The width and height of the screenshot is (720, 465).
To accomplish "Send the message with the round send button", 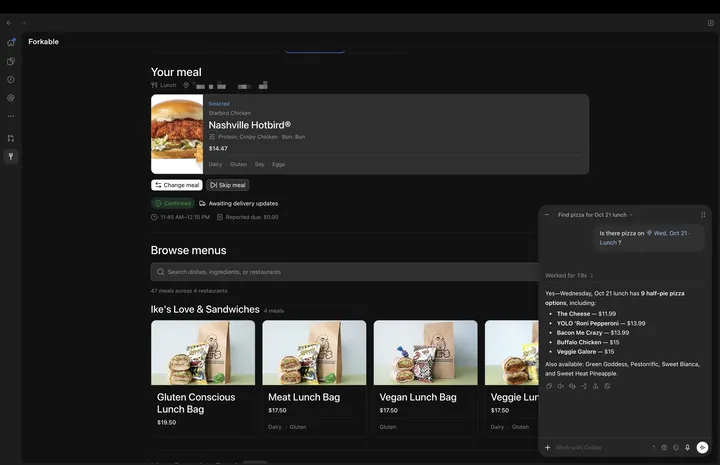I will pos(702,448).
